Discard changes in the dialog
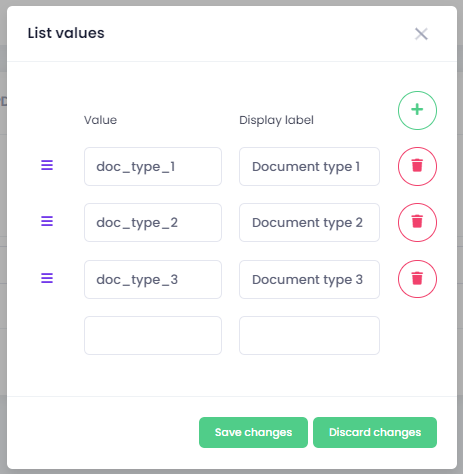Viewport: 463px width, 474px height. tap(375, 432)
